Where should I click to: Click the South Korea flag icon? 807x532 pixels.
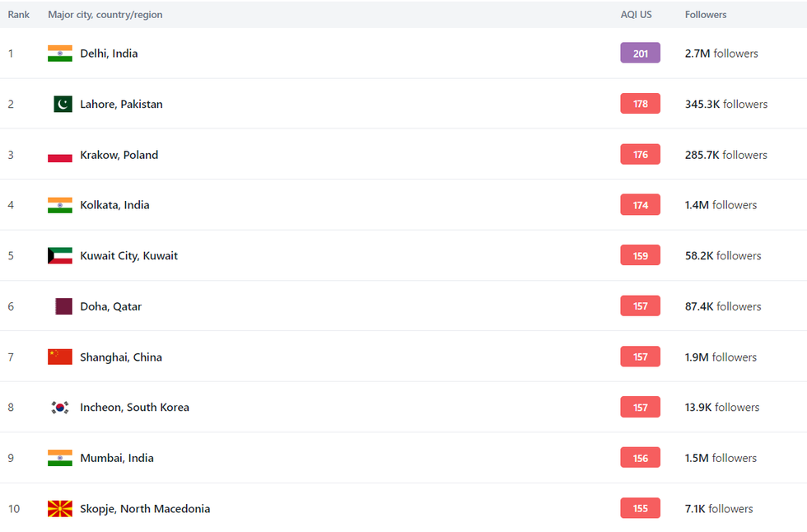pyautogui.click(x=60, y=408)
